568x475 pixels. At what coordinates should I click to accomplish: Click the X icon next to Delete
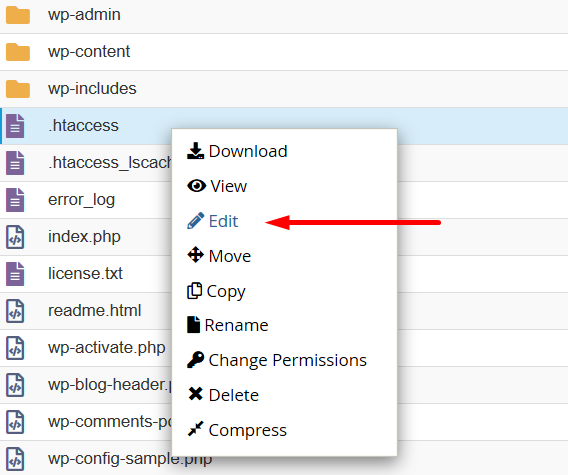pyautogui.click(x=196, y=394)
